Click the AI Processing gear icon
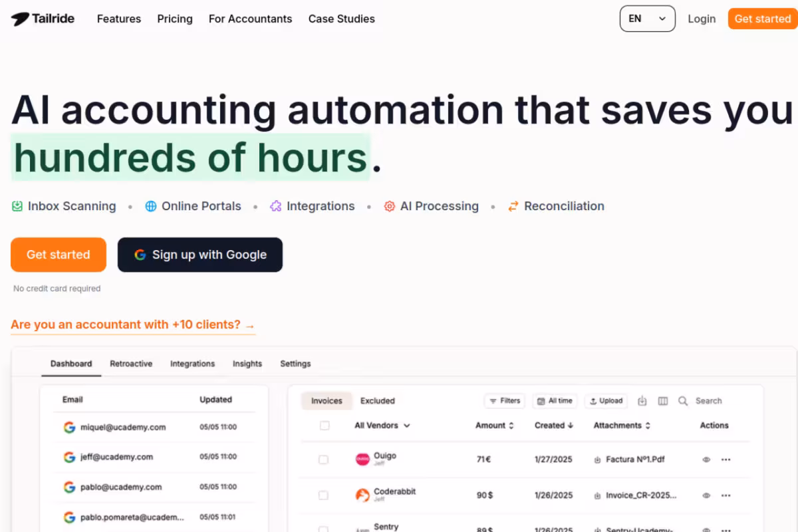Viewport: 798px width, 532px height. click(390, 206)
